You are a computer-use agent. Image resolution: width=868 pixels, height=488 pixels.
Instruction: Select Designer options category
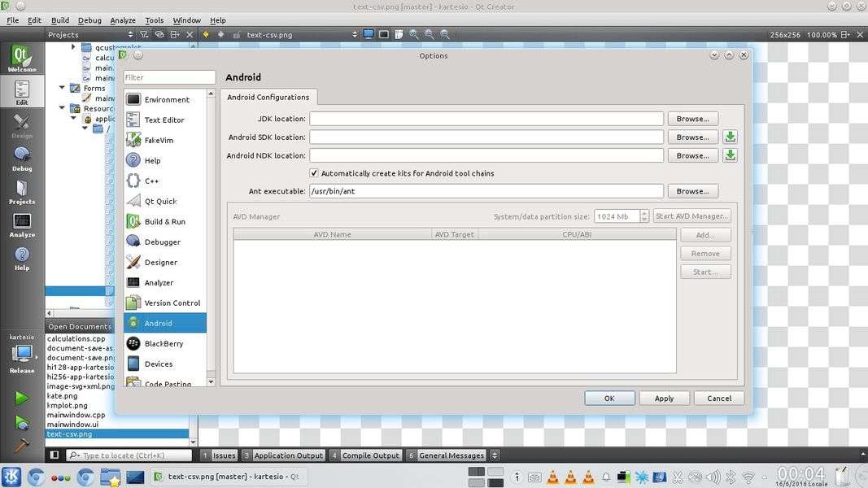click(x=165, y=262)
